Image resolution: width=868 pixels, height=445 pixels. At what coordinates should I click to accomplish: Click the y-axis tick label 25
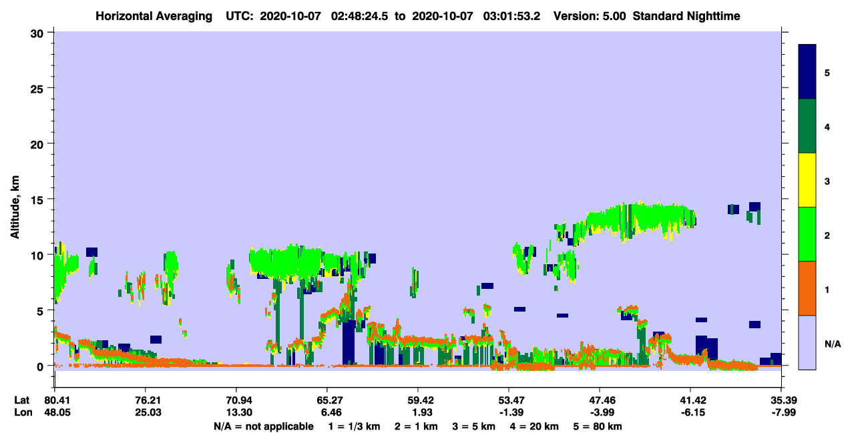coord(39,88)
